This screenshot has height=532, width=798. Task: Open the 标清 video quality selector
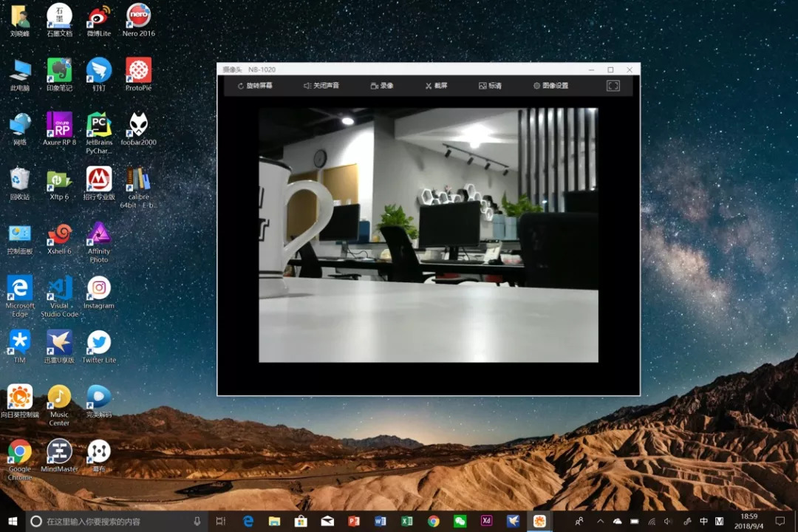[490, 86]
